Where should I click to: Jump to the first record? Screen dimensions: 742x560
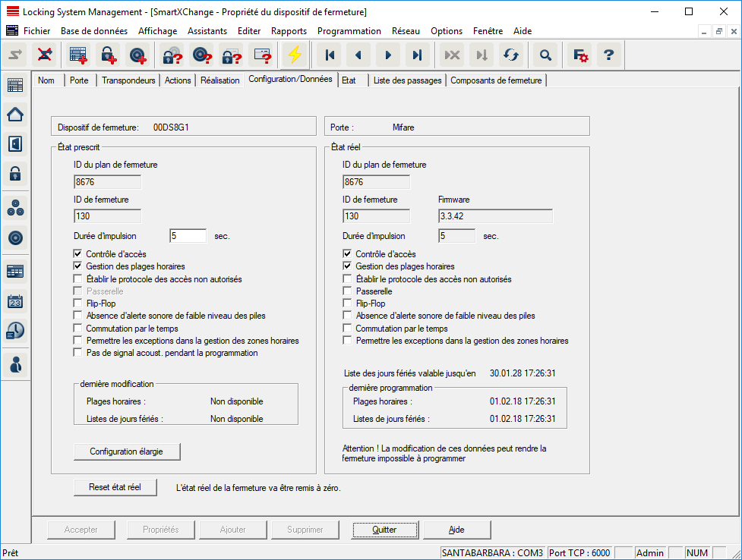(330, 55)
